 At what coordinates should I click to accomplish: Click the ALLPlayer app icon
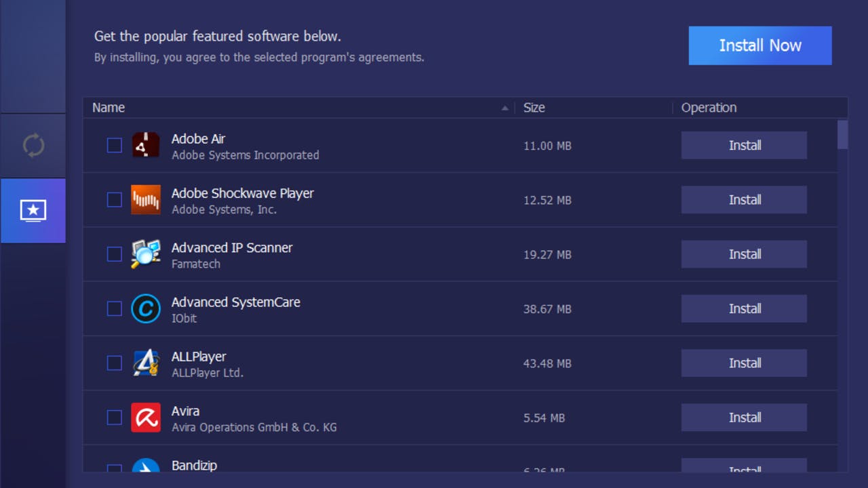point(145,363)
